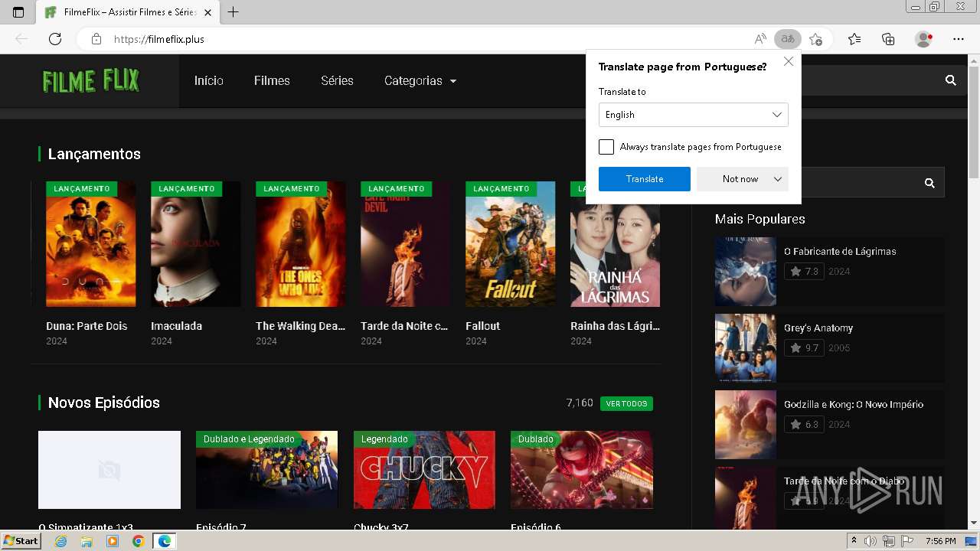Click the Edge icon in the taskbar
The image size is (980, 551).
(x=165, y=541)
